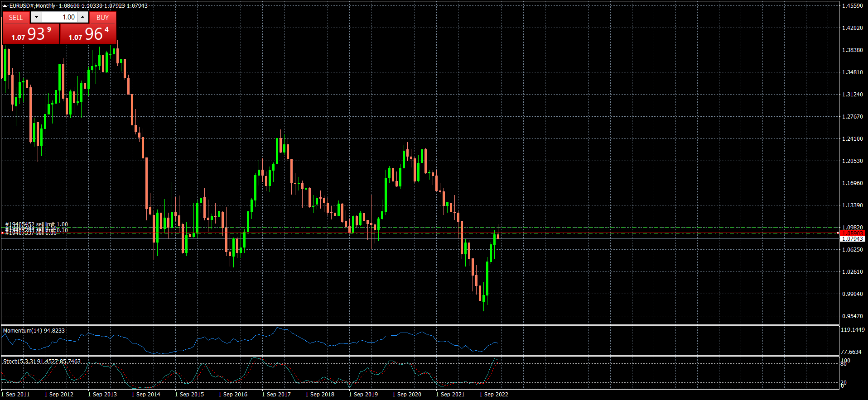Click the 1 Sep 2020 date label
The image size is (868, 400).
pos(407,395)
